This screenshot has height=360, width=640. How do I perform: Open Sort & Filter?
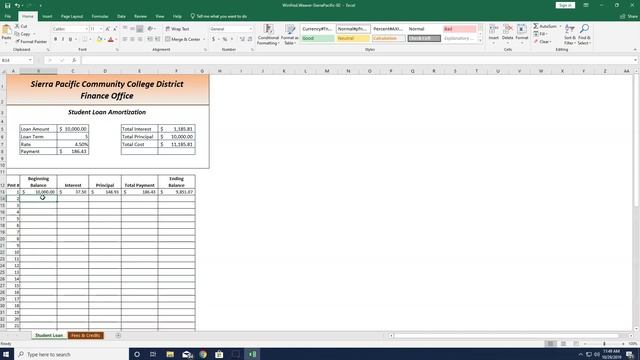click(570, 34)
